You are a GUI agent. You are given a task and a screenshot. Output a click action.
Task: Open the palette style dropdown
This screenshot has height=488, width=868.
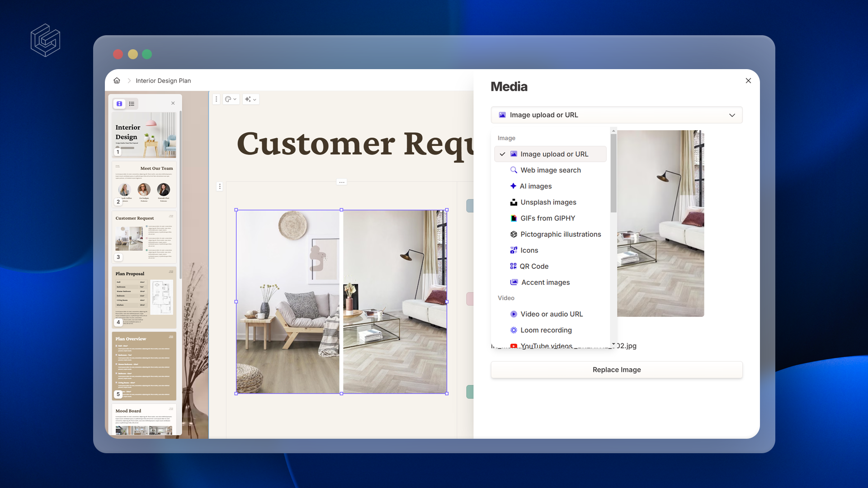point(231,99)
